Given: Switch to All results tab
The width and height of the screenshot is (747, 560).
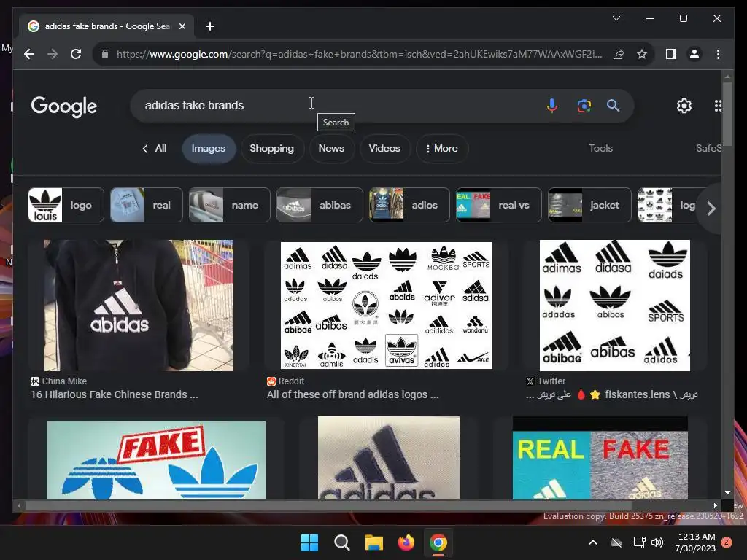Looking at the screenshot, I should tap(160, 148).
